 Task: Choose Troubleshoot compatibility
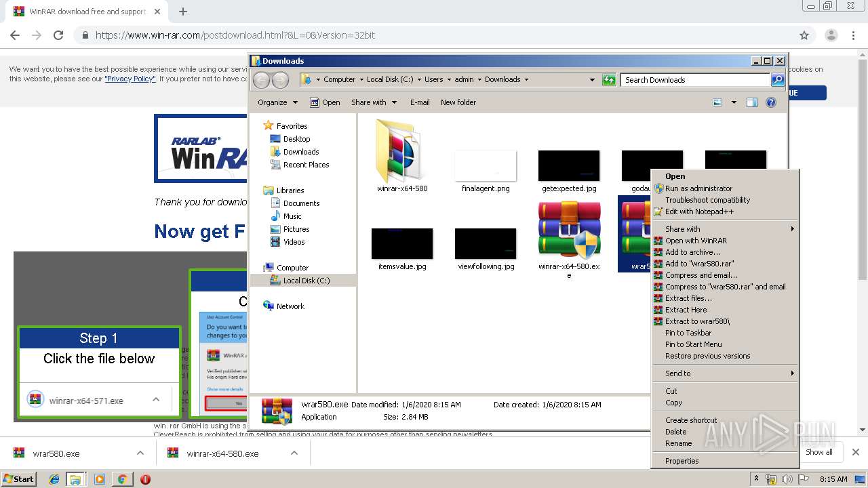coord(726,200)
